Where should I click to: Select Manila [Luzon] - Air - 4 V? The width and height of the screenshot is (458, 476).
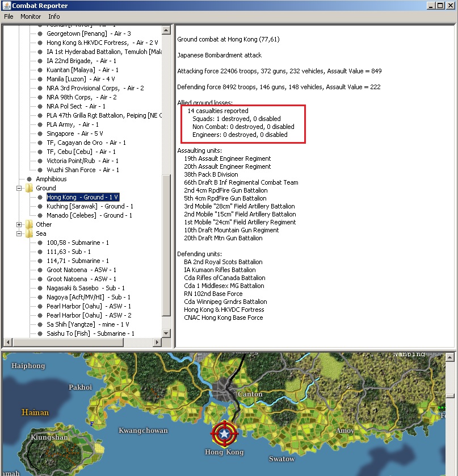click(81, 79)
